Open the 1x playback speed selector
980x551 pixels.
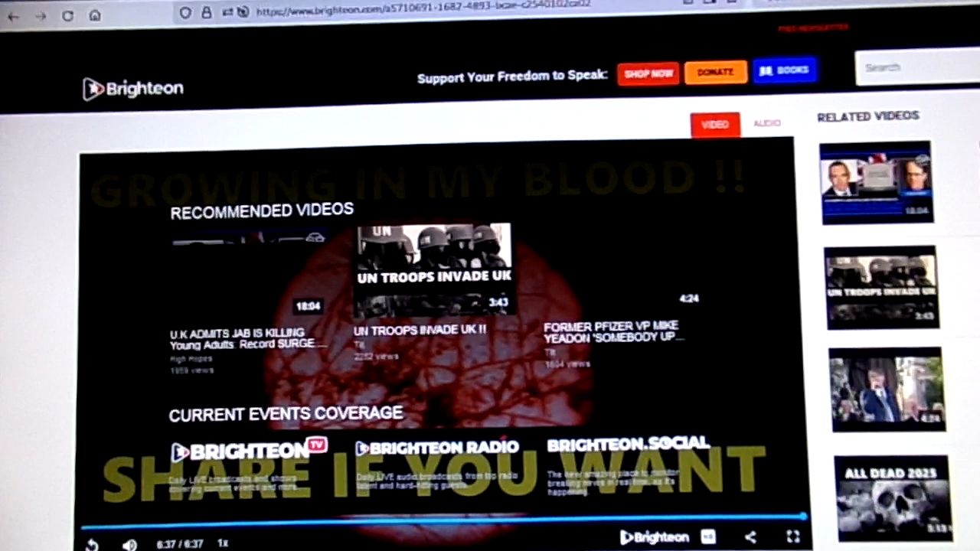click(222, 543)
